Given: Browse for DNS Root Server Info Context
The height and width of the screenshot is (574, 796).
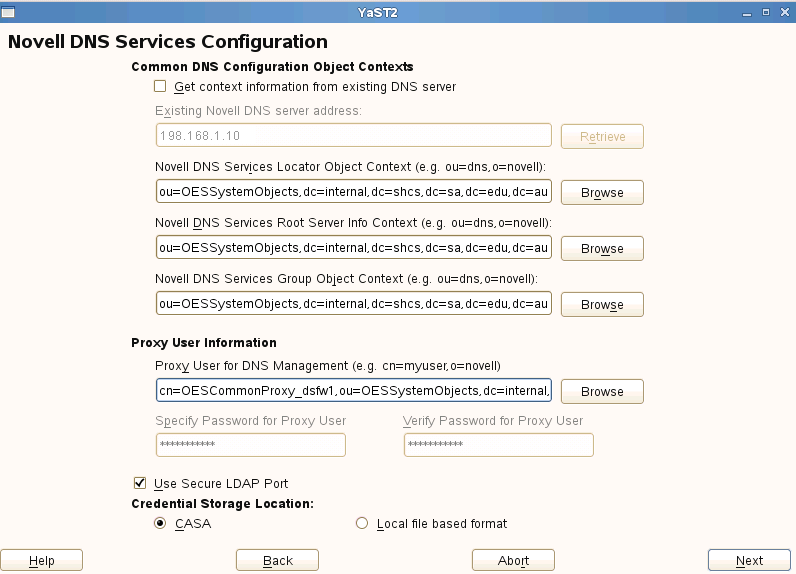Looking at the screenshot, I should coord(601,248).
